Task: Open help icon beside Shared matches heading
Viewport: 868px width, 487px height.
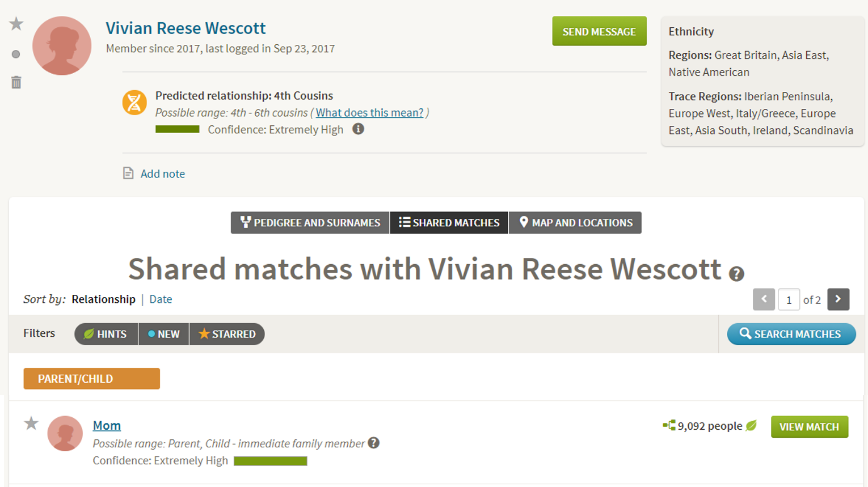Action: pos(736,274)
